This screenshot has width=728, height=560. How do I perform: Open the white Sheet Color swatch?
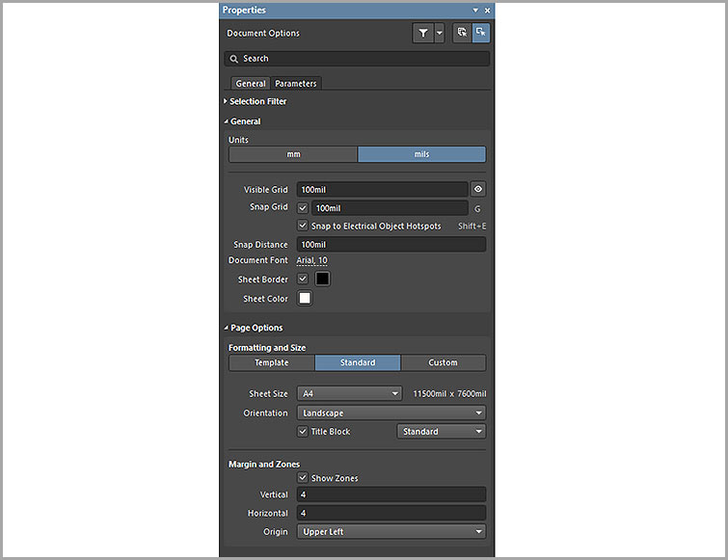pyautogui.click(x=305, y=299)
